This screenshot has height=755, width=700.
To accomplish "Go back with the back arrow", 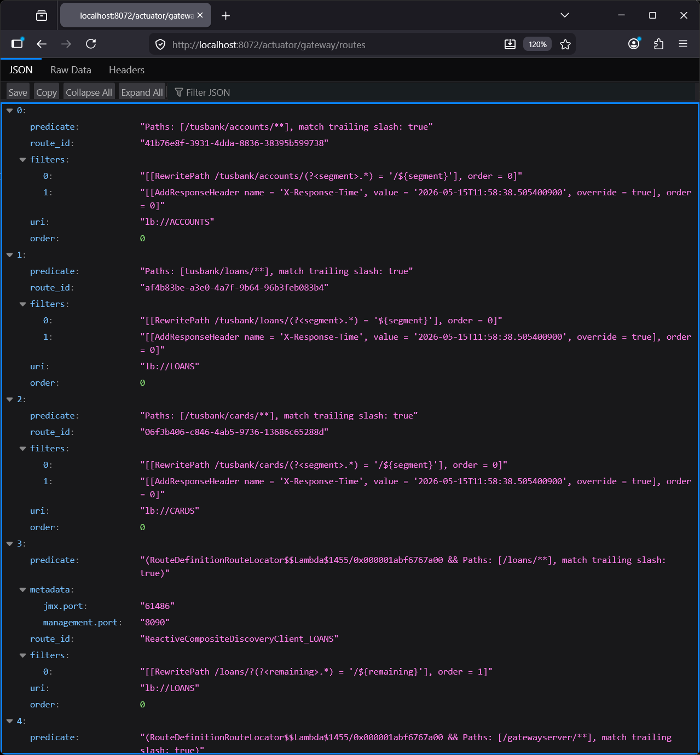I will [x=42, y=44].
